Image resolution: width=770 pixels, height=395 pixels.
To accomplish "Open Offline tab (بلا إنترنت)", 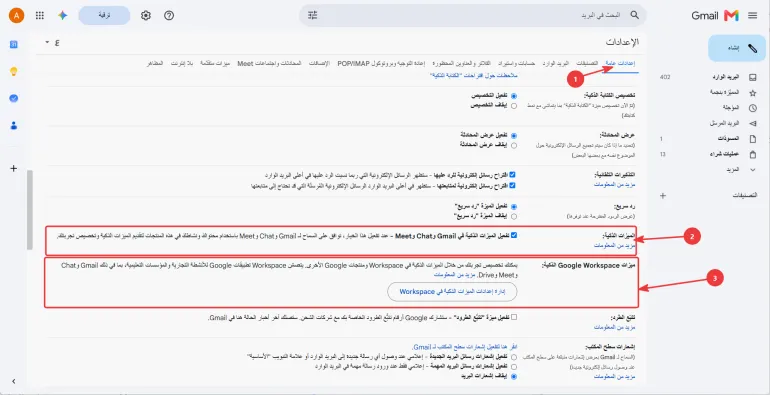I will 182,64.
